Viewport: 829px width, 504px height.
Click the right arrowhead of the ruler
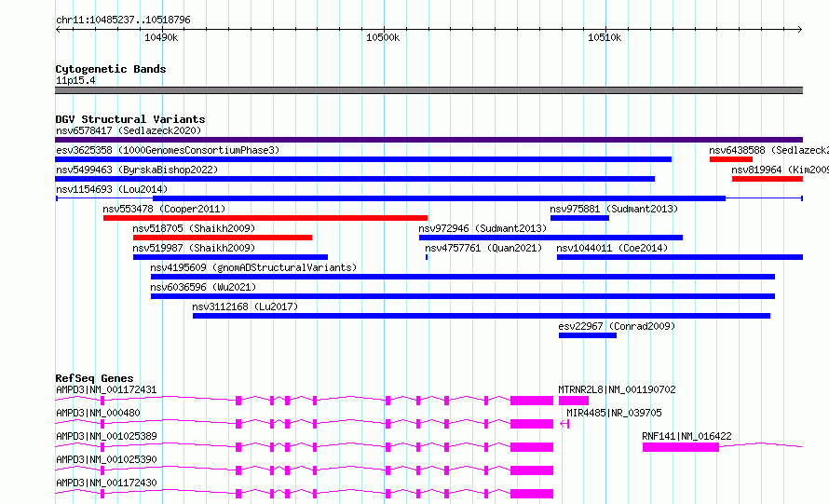tap(800, 30)
